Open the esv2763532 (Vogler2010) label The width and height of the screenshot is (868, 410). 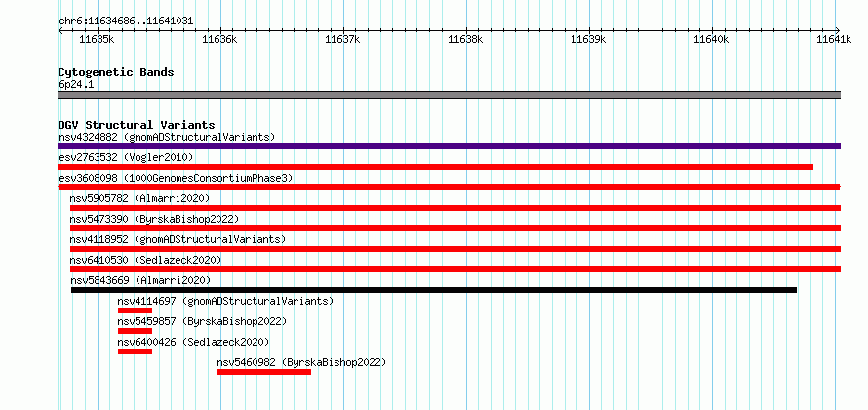(126, 157)
